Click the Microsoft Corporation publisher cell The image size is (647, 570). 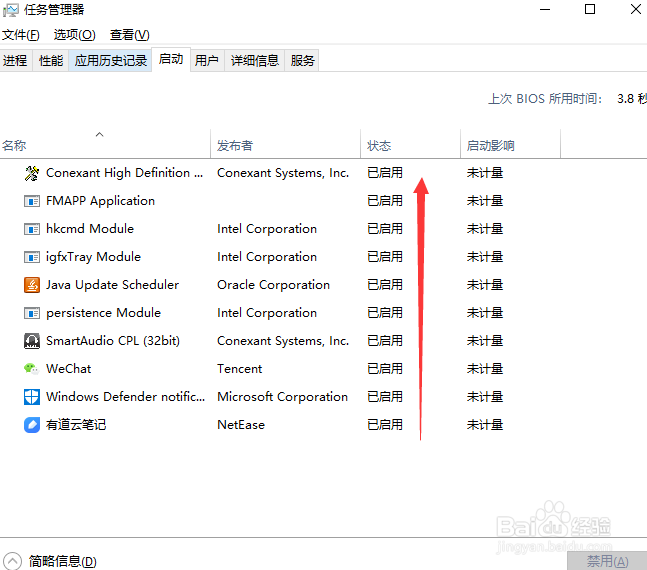[282, 397]
